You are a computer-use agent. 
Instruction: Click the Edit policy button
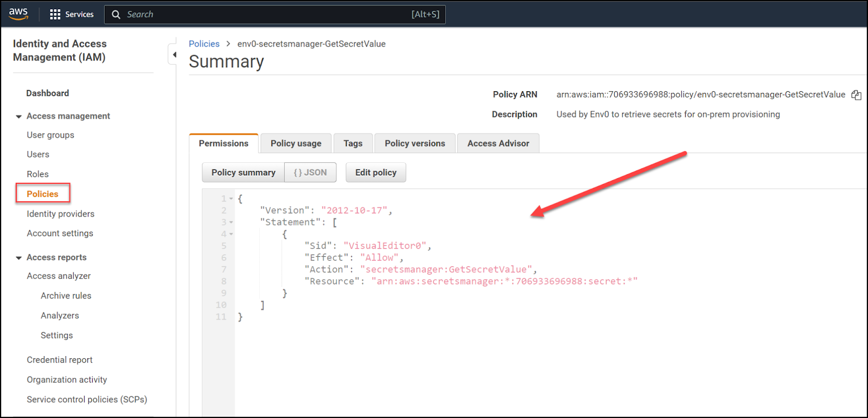pos(376,173)
